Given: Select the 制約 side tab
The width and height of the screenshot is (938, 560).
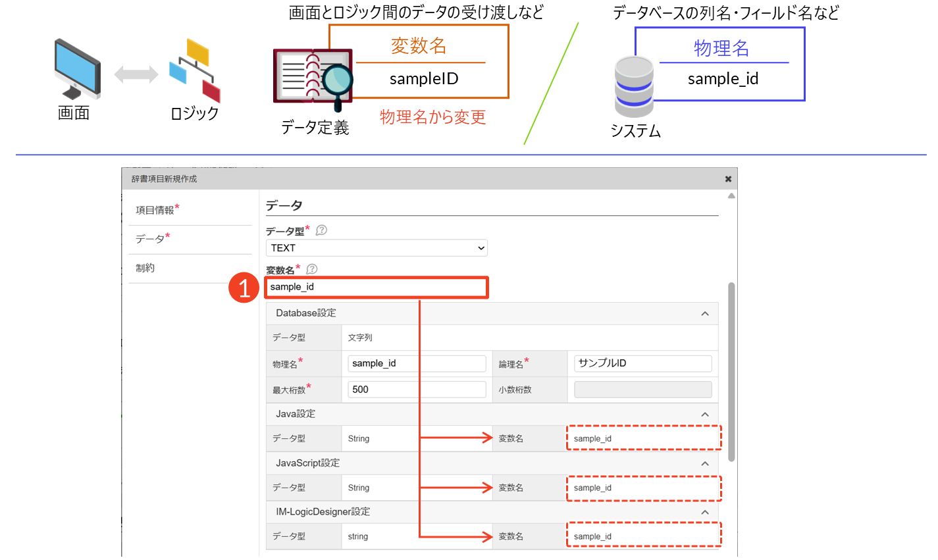Looking at the screenshot, I should coord(145,268).
